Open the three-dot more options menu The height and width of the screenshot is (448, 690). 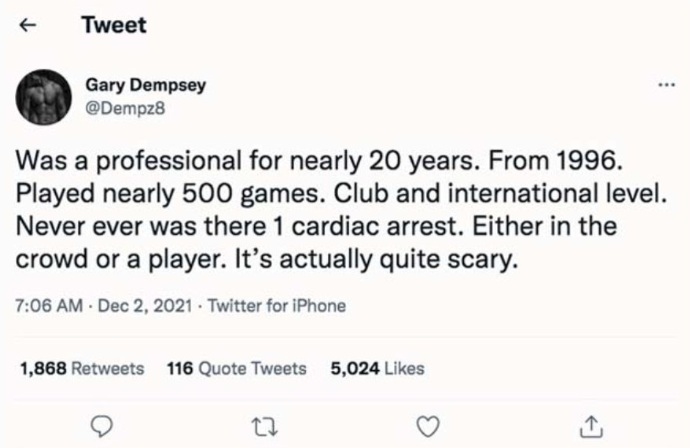pyautogui.click(x=666, y=87)
